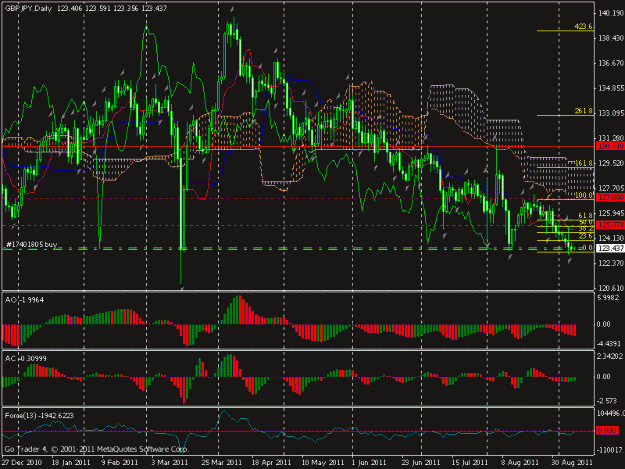Select the 129.520 price axis value

click(x=611, y=163)
